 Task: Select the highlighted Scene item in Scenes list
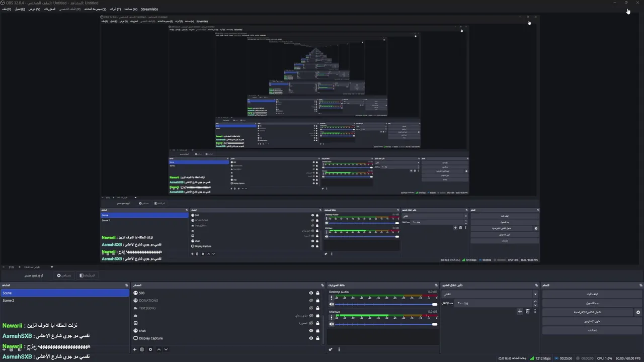tap(65, 293)
